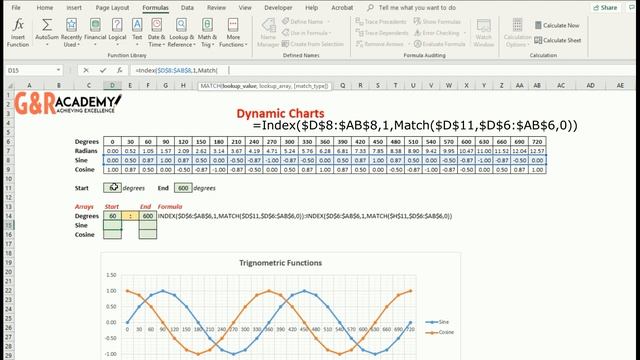This screenshot has height=360, width=640.
Task: Select the Start degrees cell D11
Action: (112, 188)
